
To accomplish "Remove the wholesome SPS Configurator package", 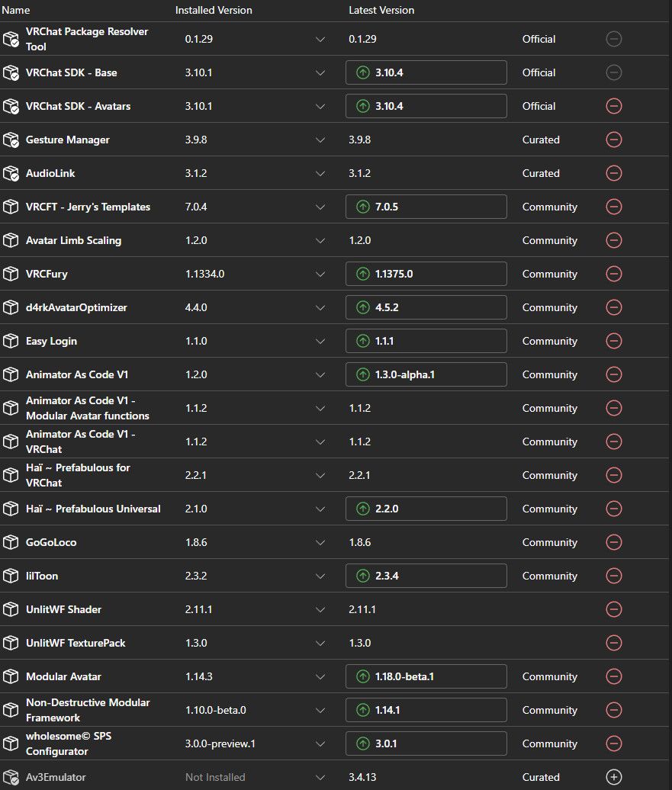I will [613, 743].
